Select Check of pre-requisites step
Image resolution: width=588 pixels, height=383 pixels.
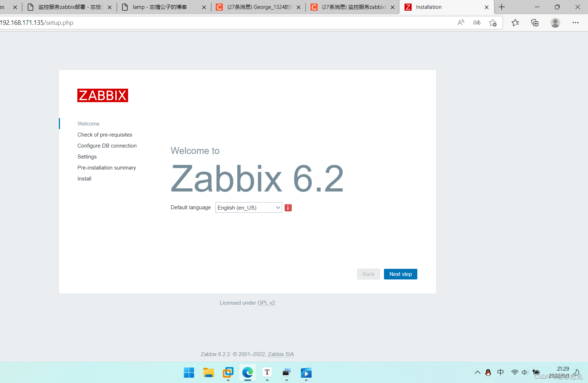pos(105,135)
